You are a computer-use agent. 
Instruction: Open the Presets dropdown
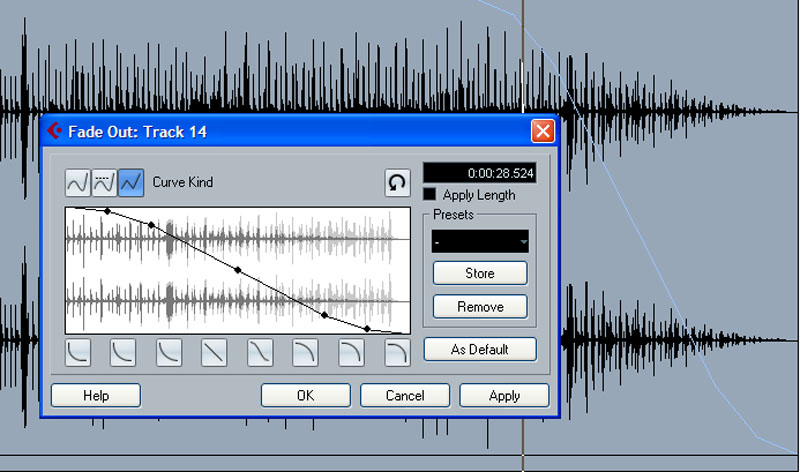(x=480, y=241)
